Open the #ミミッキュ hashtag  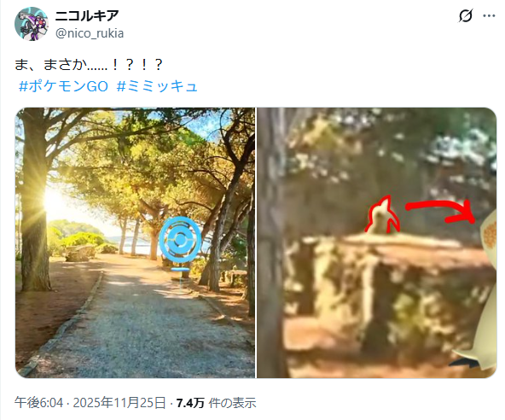[x=157, y=86]
